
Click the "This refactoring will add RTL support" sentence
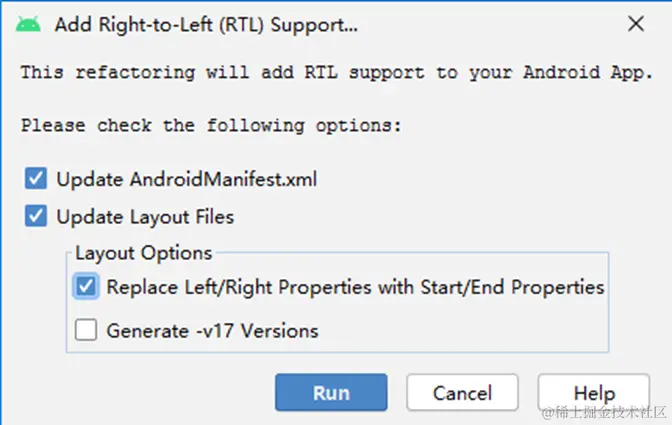tap(337, 72)
